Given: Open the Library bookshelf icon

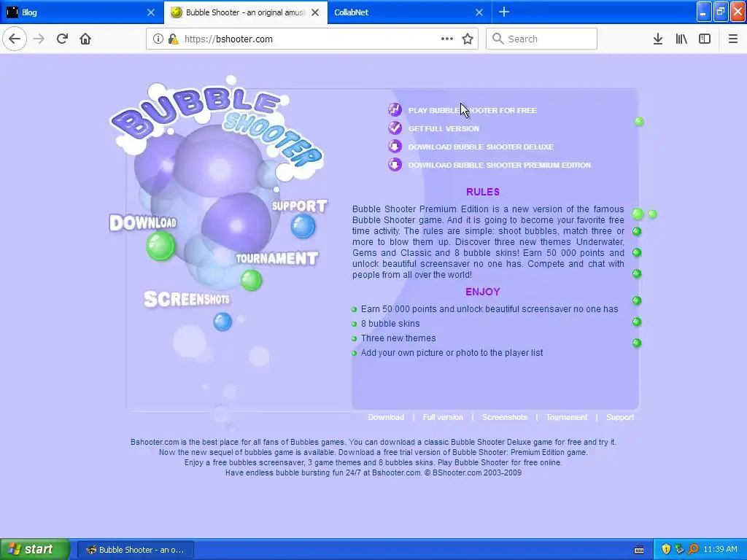Looking at the screenshot, I should pos(681,39).
